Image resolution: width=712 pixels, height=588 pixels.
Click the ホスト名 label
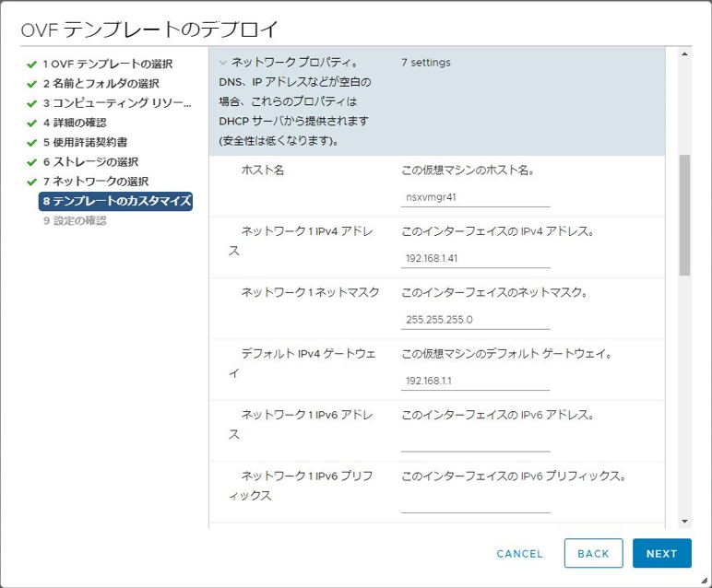tap(263, 171)
